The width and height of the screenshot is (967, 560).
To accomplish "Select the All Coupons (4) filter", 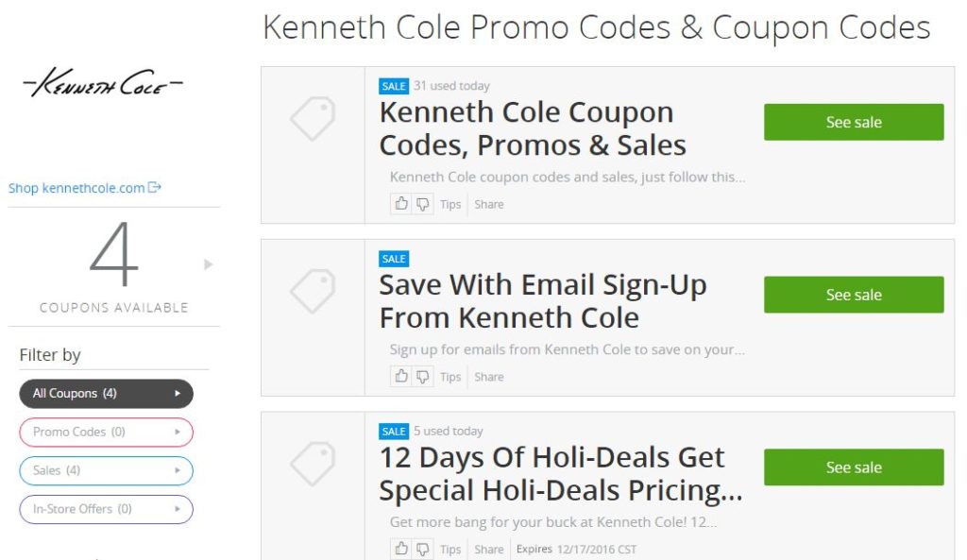I will 106,394.
